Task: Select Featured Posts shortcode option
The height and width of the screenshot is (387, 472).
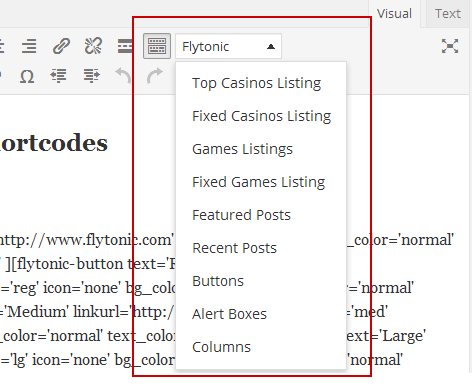Action: (261, 215)
